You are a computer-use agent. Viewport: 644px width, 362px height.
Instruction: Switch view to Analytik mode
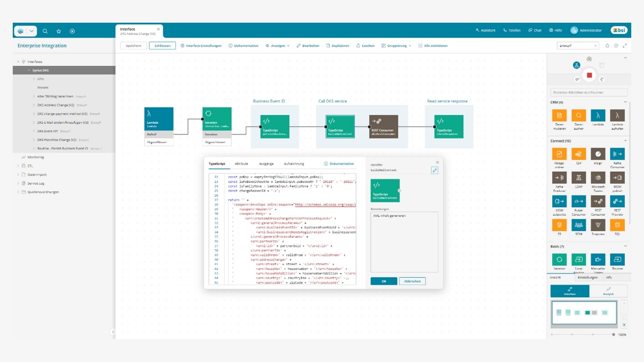pyautogui.click(x=608, y=291)
